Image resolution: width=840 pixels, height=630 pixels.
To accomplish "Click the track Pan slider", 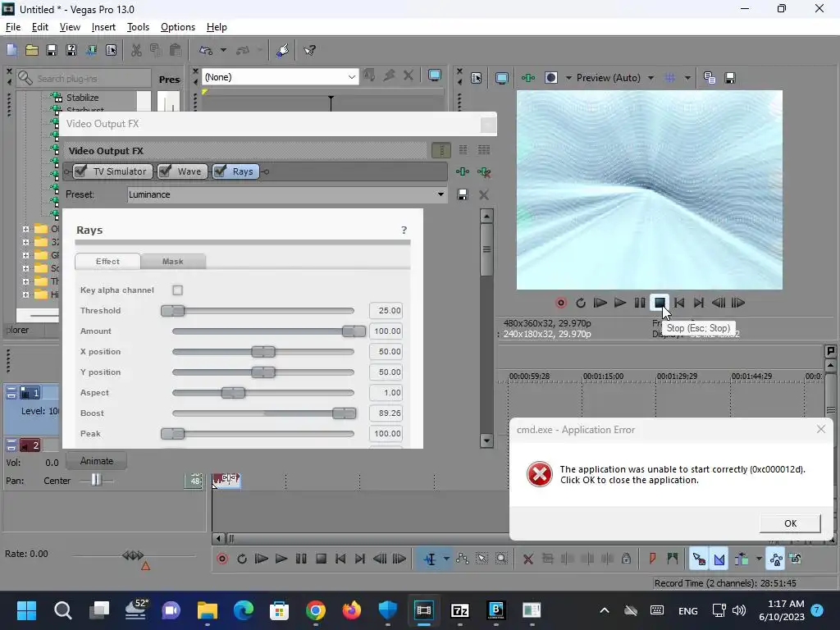I will 96,480.
